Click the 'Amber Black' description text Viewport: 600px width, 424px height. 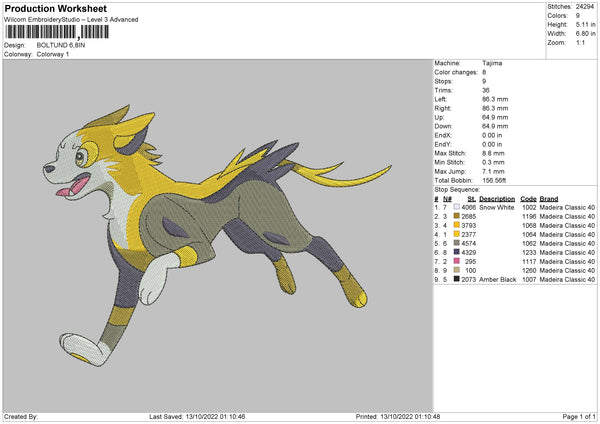coord(497,279)
